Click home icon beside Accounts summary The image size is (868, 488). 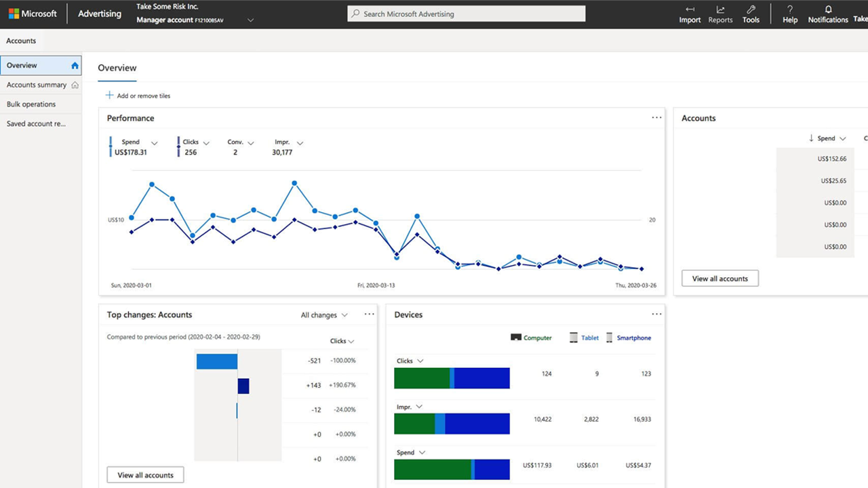point(75,85)
